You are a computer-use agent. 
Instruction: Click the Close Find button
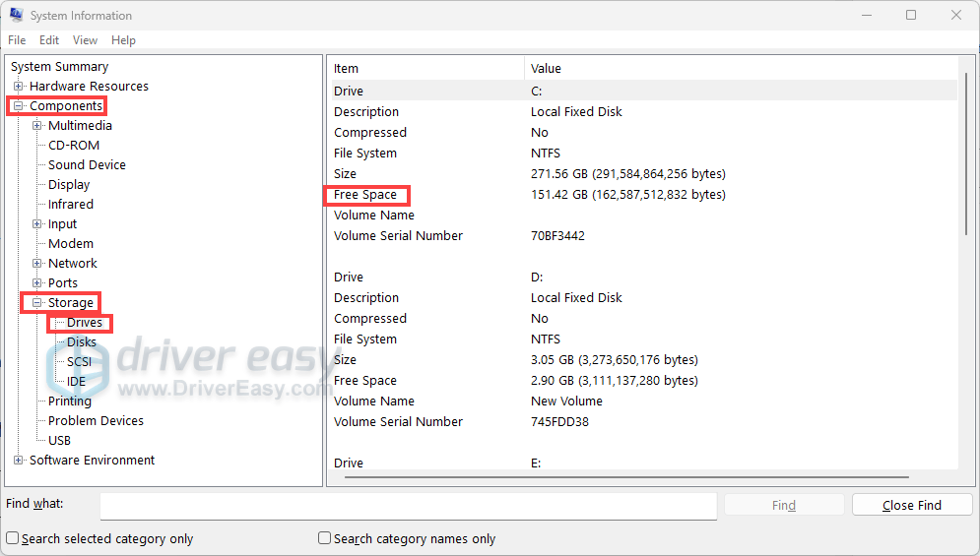coord(912,505)
